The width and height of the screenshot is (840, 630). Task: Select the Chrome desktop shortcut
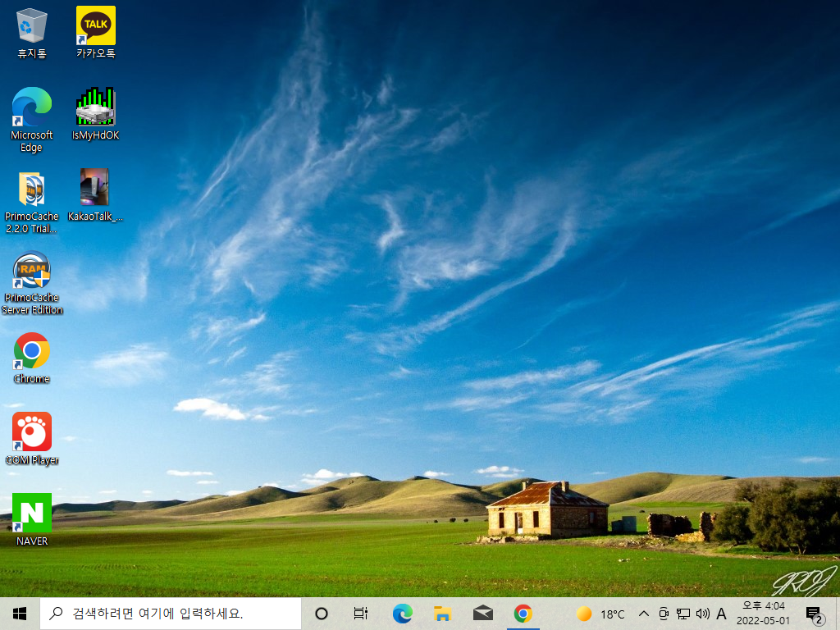(32, 358)
